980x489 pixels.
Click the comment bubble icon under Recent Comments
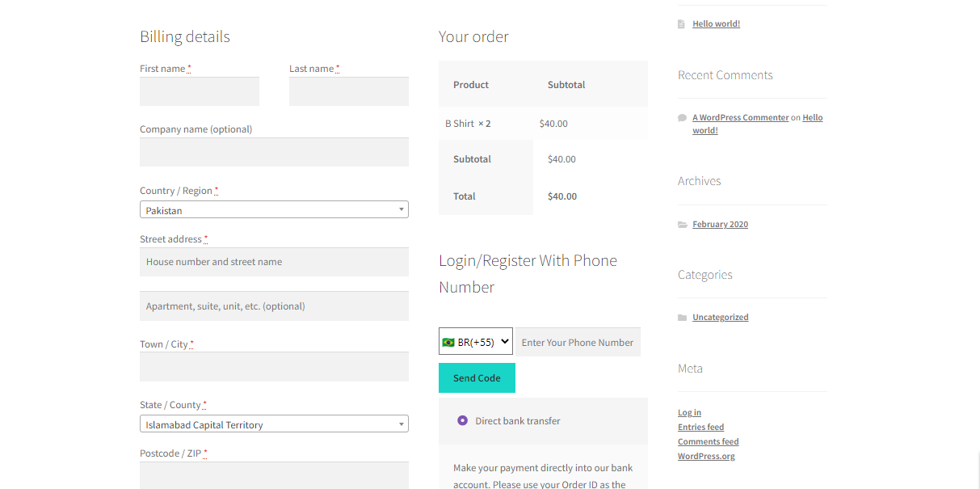682,118
